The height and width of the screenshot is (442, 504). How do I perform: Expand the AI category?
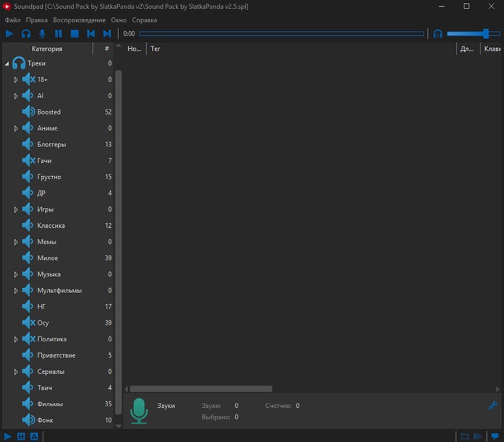click(x=16, y=96)
